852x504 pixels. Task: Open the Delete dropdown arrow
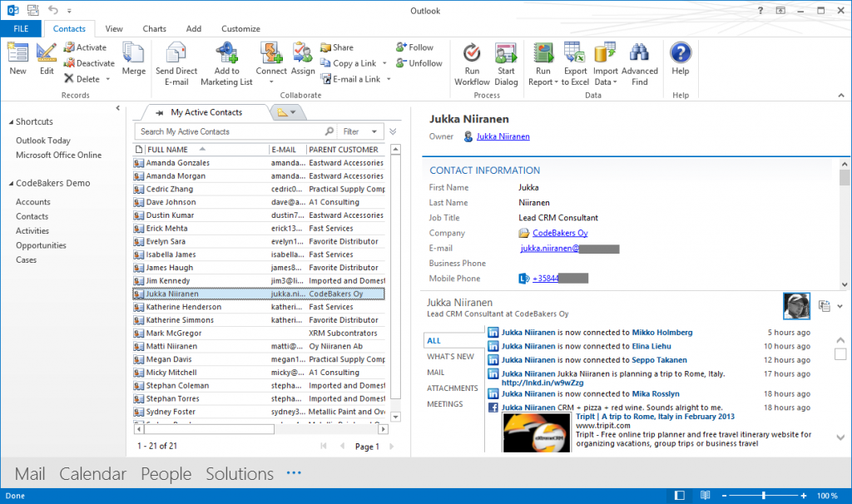pos(107,79)
